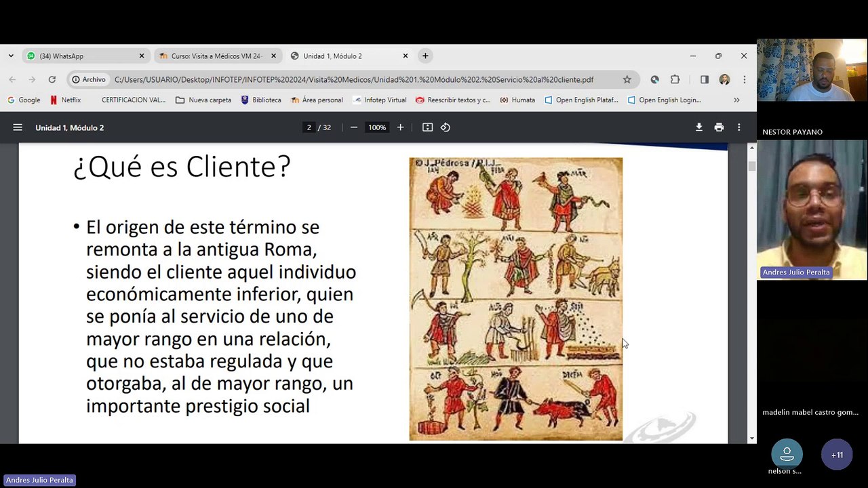Click the medieval calendar illustration

[515, 299]
